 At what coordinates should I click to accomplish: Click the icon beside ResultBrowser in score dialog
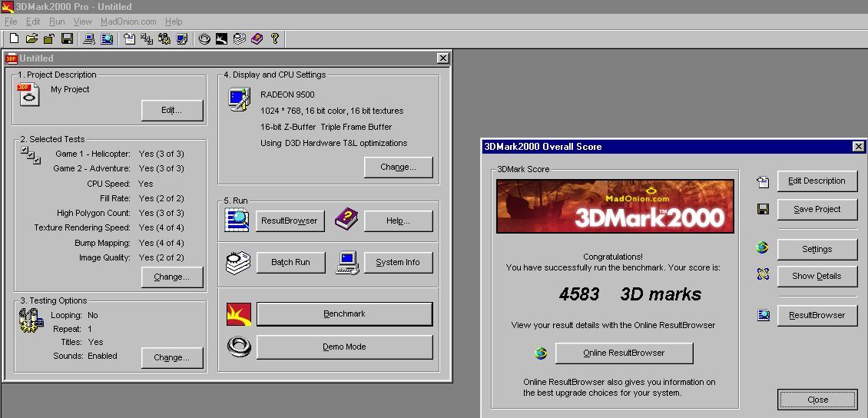764,315
